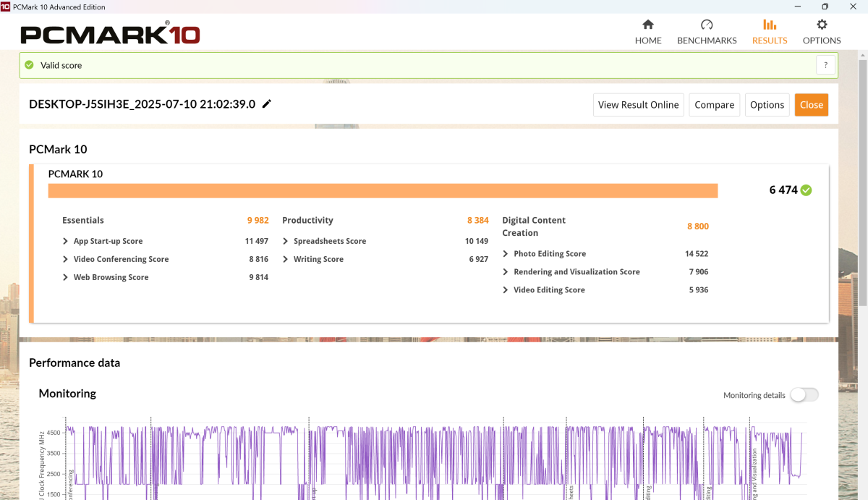The image size is (868, 500).
Task: Click the Home icon in navigation
Action: click(648, 25)
